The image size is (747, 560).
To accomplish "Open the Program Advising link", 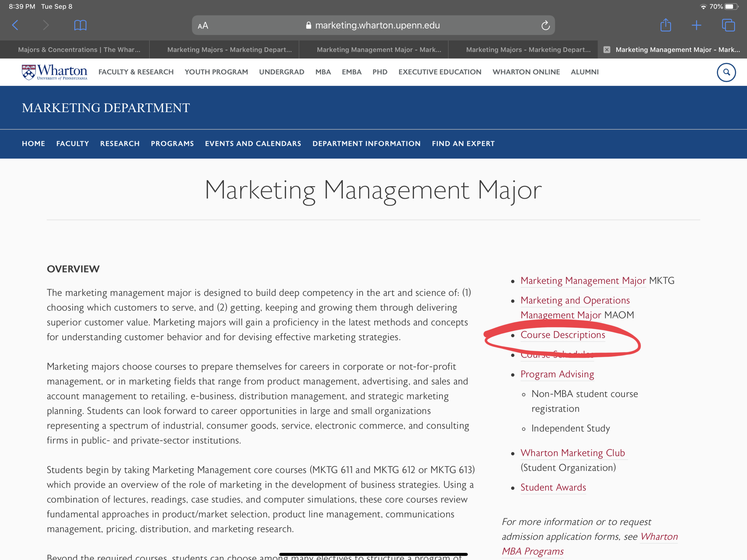I will click(557, 374).
